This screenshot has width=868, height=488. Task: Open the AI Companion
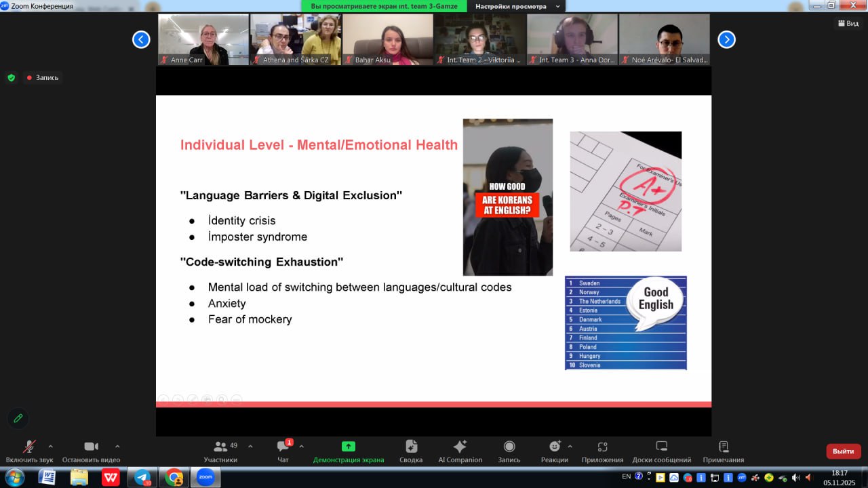tap(460, 447)
